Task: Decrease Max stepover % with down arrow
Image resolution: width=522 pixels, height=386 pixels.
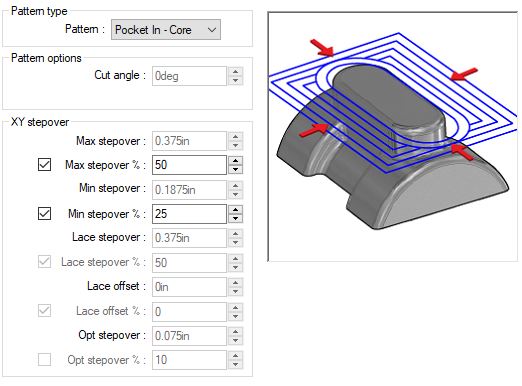Action: 236,169
